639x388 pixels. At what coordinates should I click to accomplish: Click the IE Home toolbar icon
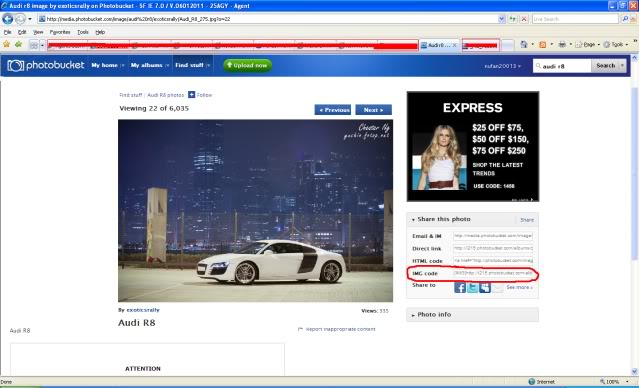[524, 44]
